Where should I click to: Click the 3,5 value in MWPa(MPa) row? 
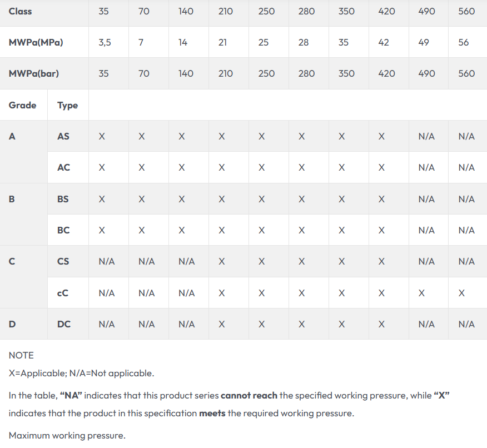point(105,42)
